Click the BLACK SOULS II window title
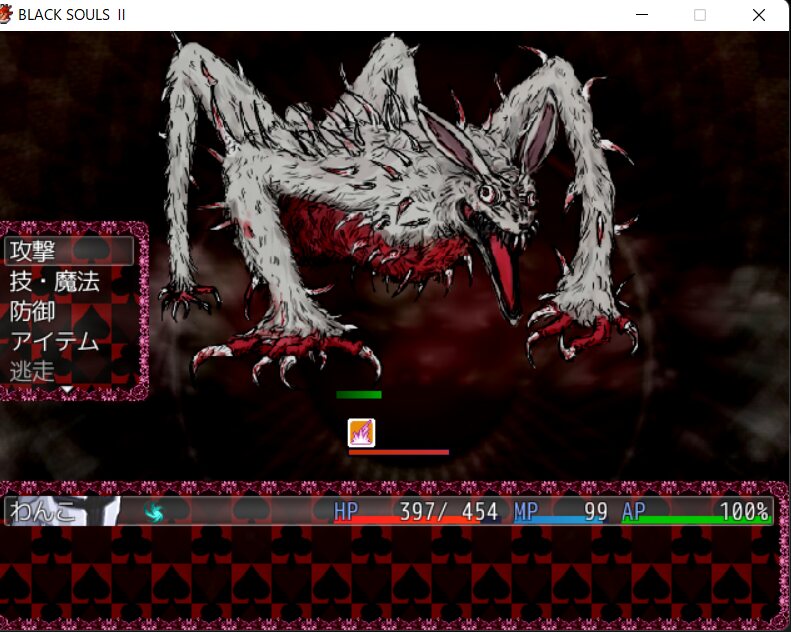 (x=72, y=15)
